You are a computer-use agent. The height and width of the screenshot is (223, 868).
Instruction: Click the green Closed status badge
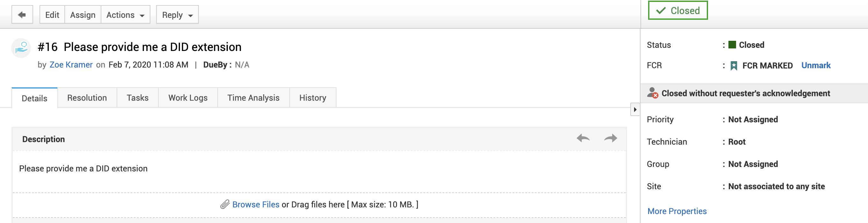click(x=678, y=11)
